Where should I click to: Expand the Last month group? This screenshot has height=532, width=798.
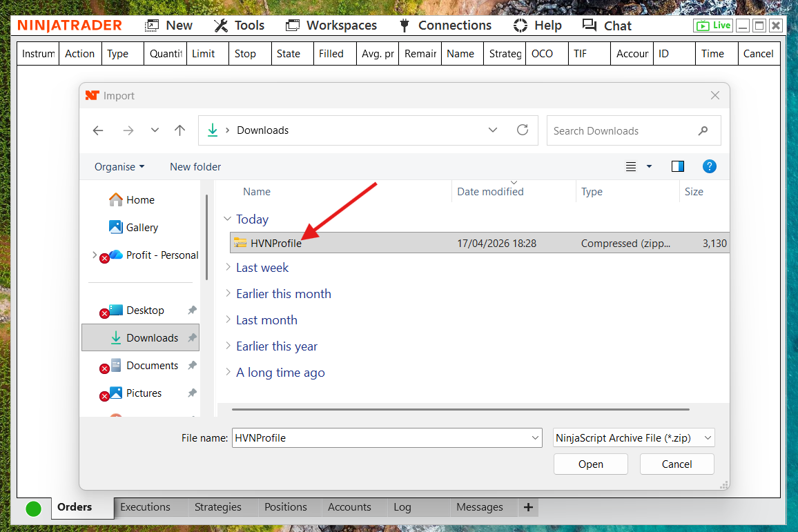coord(228,319)
